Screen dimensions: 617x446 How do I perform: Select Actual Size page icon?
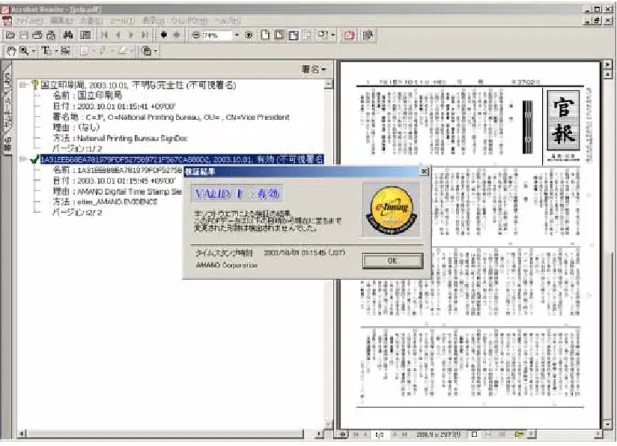tap(265, 35)
